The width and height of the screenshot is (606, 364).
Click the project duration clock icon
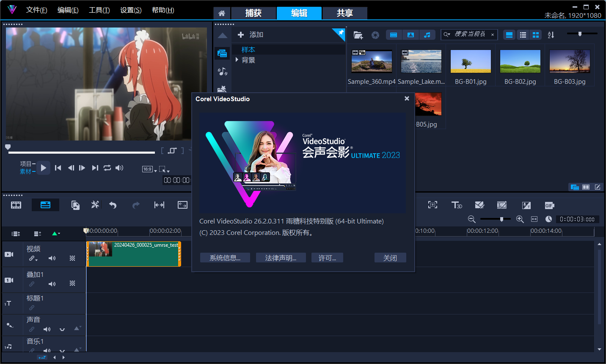point(548,219)
